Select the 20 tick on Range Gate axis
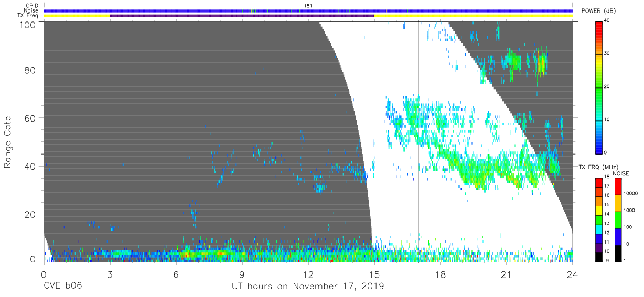The image size is (644, 297). (31, 214)
